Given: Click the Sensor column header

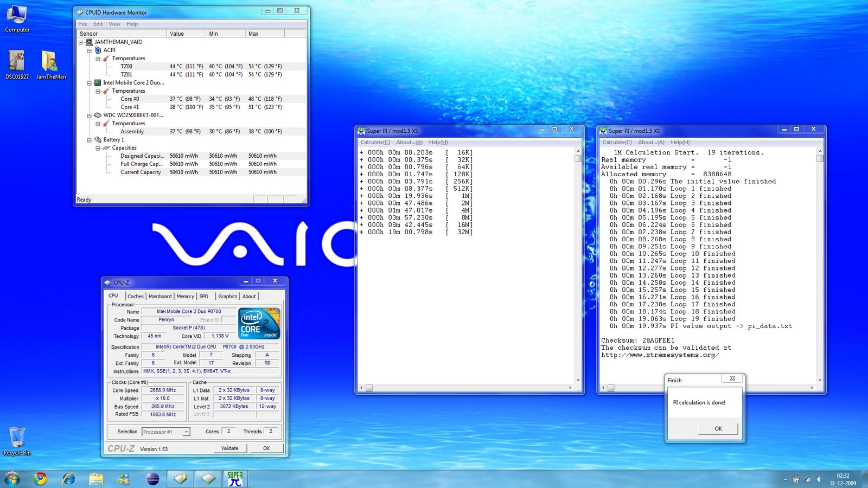Looking at the screenshot, I should click(122, 34).
